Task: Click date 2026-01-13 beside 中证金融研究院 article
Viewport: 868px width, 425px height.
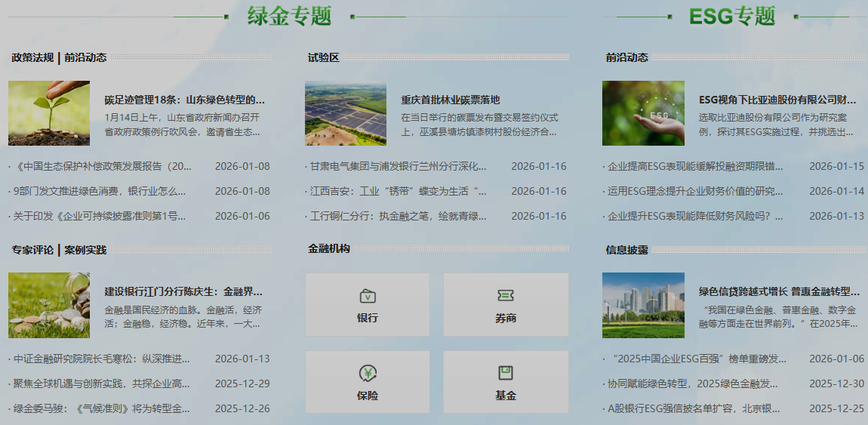Action: [242, 359]
